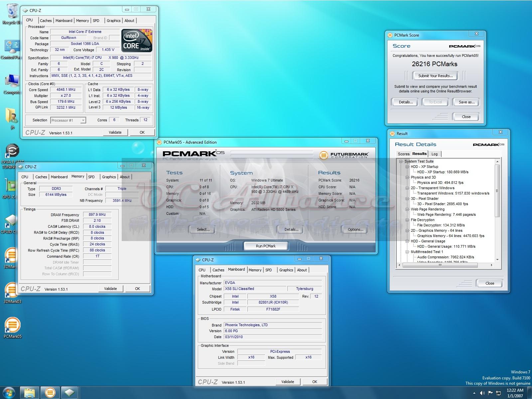The width and height of the screenshot is (532, 399).
Task: Click Run PCMark button
Action: click(266, 246)
